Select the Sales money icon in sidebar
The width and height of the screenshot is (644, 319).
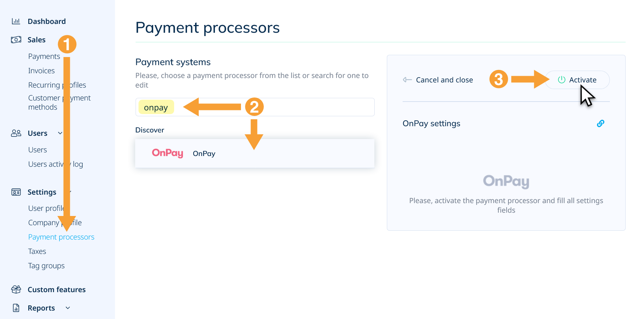[16, 39]
